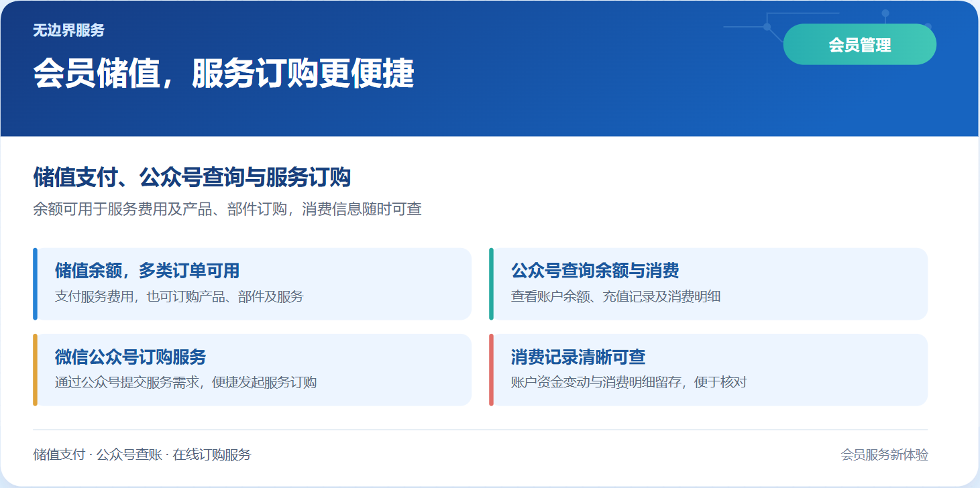Click description 账户资金变动与消费明细留存，便于核对

tap(629, 382)
